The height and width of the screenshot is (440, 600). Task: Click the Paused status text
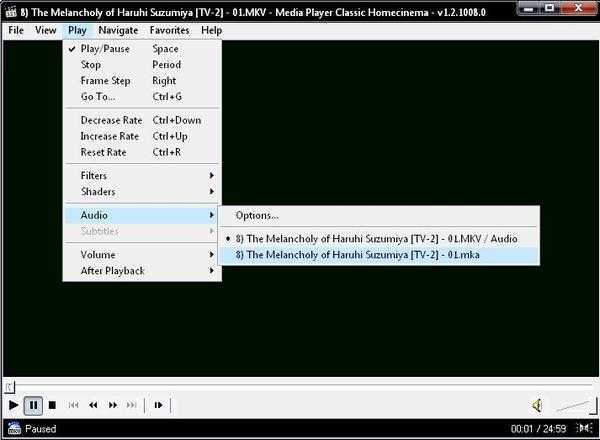41,429
